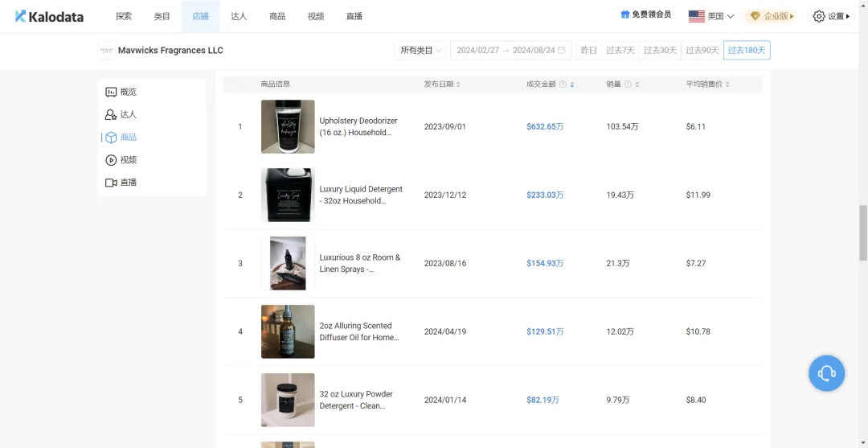Image resolution: width=868 pixels, height=448 pixels.
Task: Click Luxury Liquid Detergent title
Action: (361, 195)
